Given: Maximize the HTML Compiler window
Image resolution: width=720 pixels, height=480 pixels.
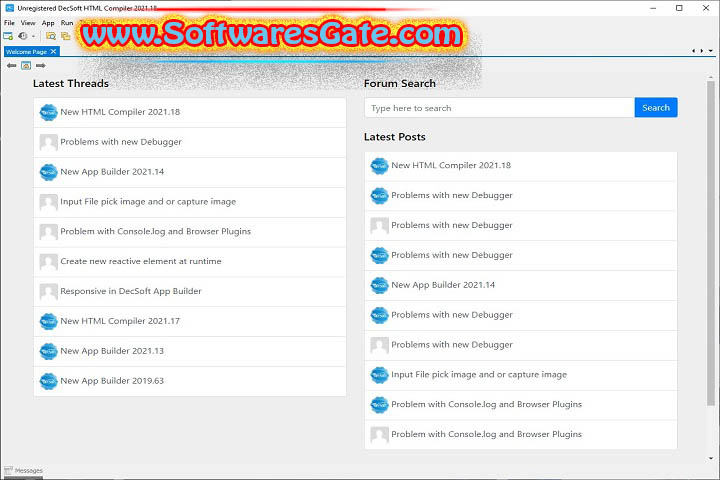Looking at the screenshot, I should [679, 8].
